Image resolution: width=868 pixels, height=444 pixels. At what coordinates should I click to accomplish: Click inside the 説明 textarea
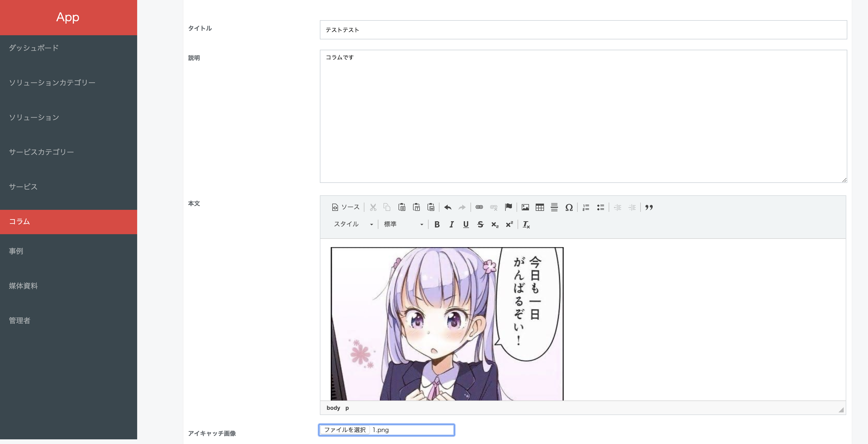[583, 116]
